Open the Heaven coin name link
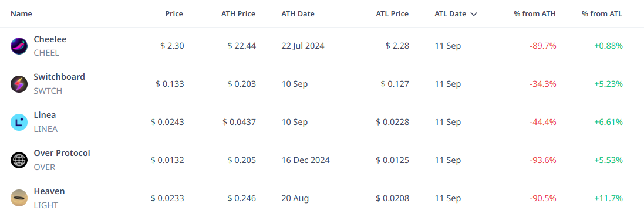 (49, 191)
